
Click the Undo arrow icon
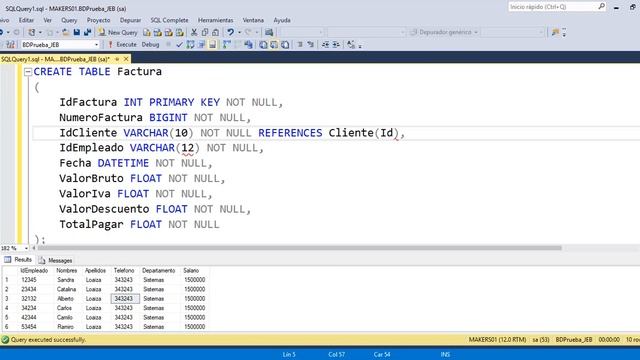(230, 32)
